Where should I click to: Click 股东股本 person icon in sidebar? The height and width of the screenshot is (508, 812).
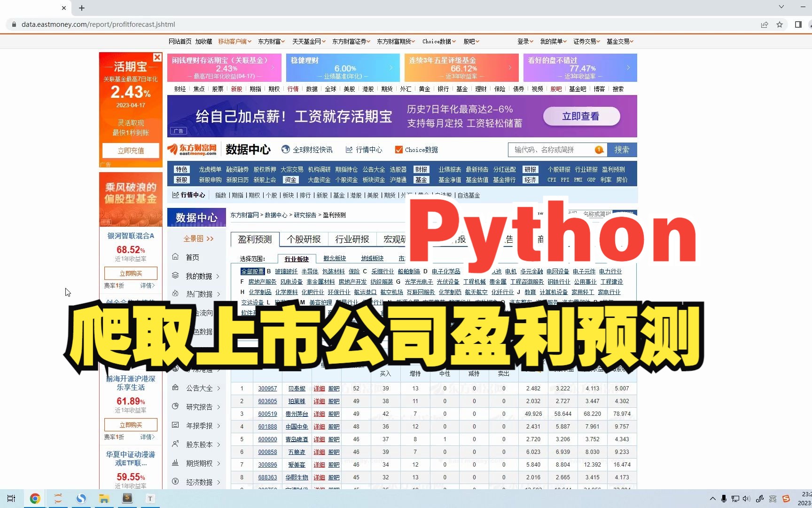[x=175, y=444]
